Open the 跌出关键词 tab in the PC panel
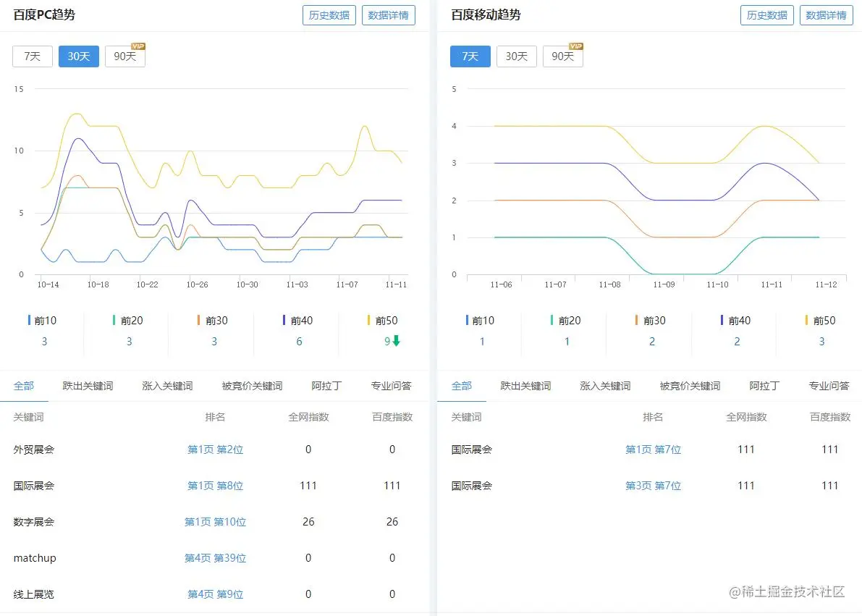The height and width of the screenshot is (616, 862). [x=88, y=386]
